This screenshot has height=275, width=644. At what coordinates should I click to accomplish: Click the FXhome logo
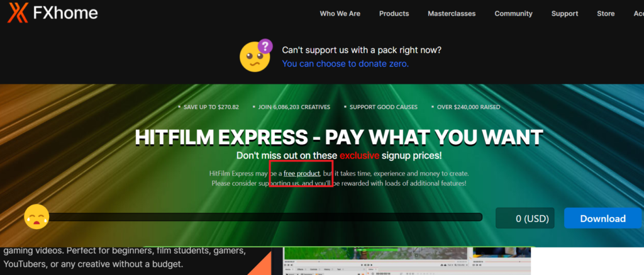(53, 13)
